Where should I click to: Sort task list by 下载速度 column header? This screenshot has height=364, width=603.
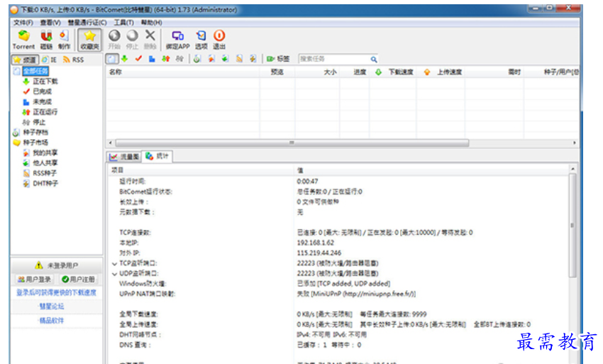click(393, 72)
